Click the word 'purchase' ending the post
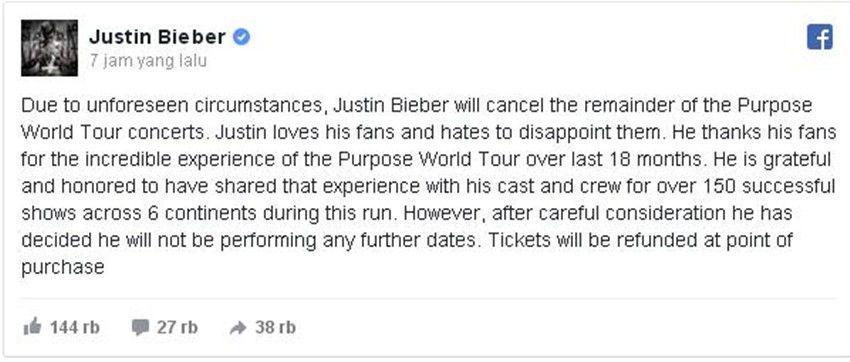Screen dimensions: 850x362 tap(62, 268)
